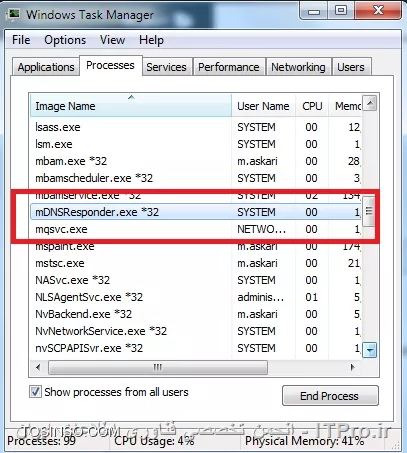The width and height of the screenshot is (407, 453).
Task: Click vertical scrollbar down arrow
Action: tap(370, 350)
